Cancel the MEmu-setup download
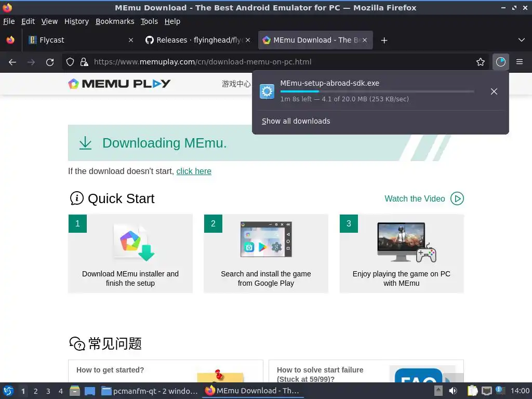 pyautogui.click(x=494, y=91)
